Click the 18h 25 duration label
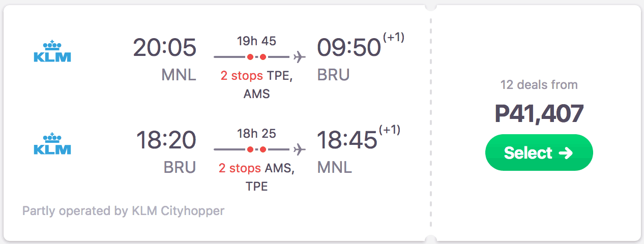 [256, 133]
